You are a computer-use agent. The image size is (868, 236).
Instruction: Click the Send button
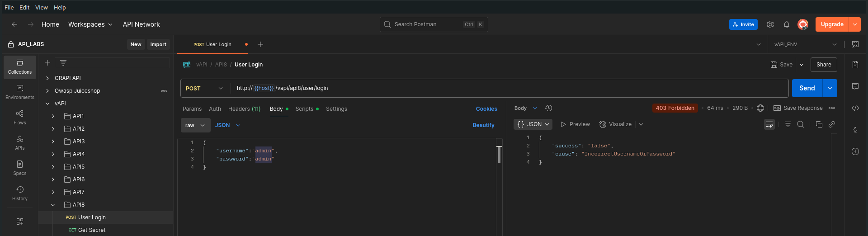[x=807, y=88]
